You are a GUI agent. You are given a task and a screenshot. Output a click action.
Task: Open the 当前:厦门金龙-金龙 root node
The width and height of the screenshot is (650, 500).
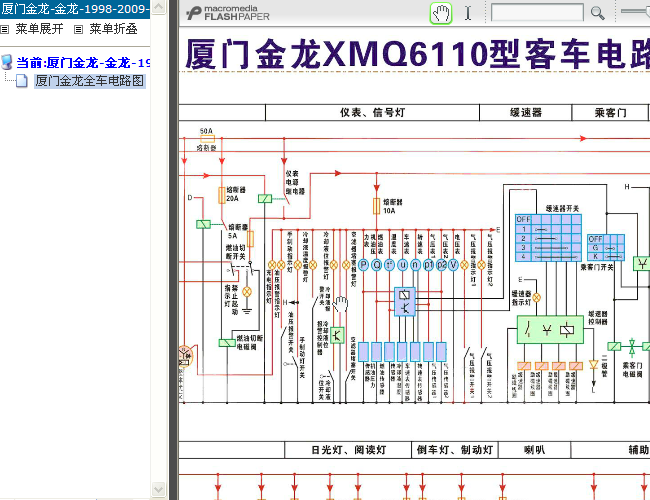click(x=83, y=63)
